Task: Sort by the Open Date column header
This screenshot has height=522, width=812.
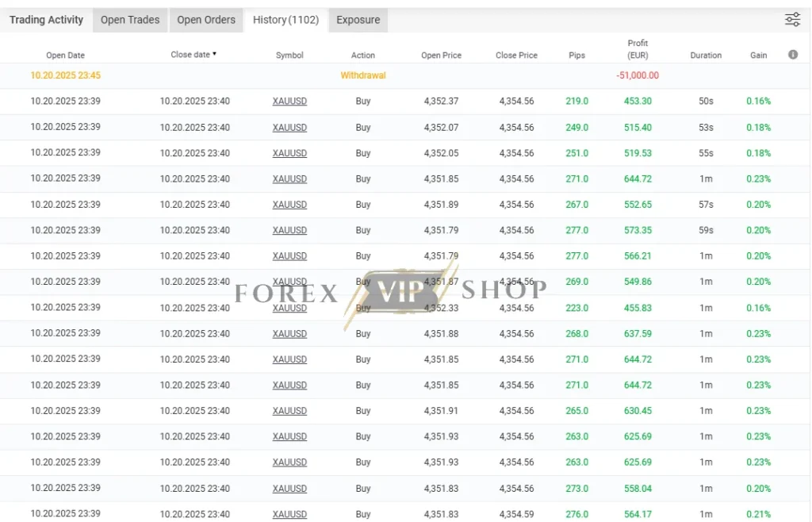Action: point(65,55)
